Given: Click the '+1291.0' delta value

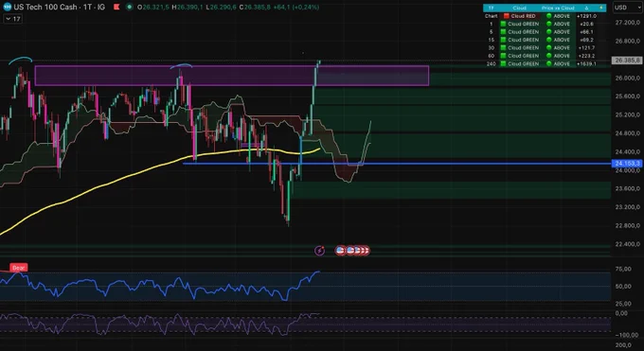Looking at the screenshot, I should (x=586, y=16).
